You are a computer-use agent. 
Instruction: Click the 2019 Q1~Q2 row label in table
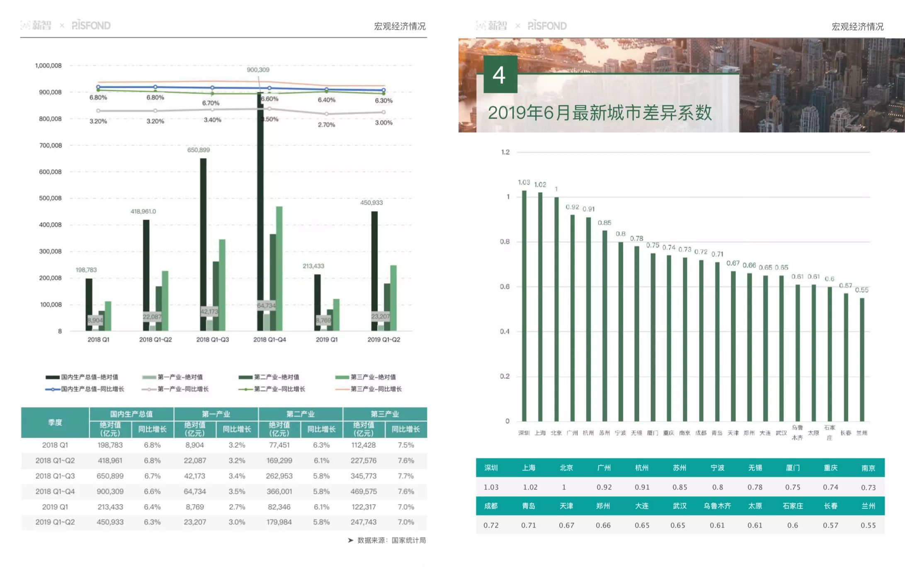pyautogui.click(x=55, y=522)
